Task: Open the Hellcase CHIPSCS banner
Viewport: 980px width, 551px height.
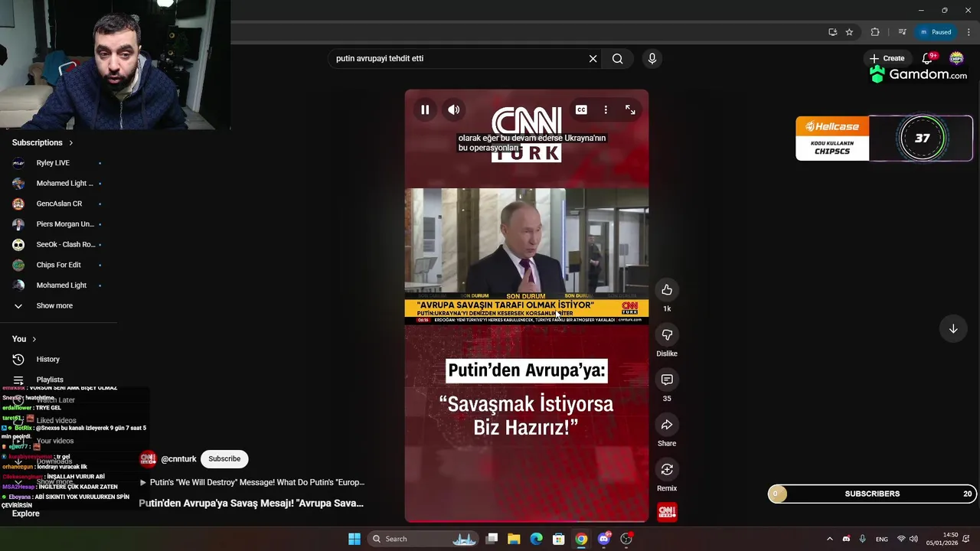Action: [x=832, y=139]
